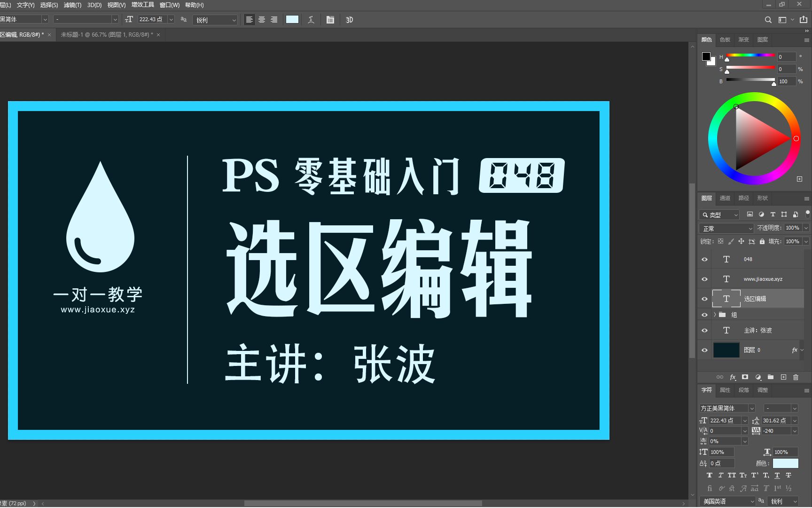The width and height of the screenshot is (812, 508).
Task: Filter layers by pixel layers icon
Action: [750, 214]
